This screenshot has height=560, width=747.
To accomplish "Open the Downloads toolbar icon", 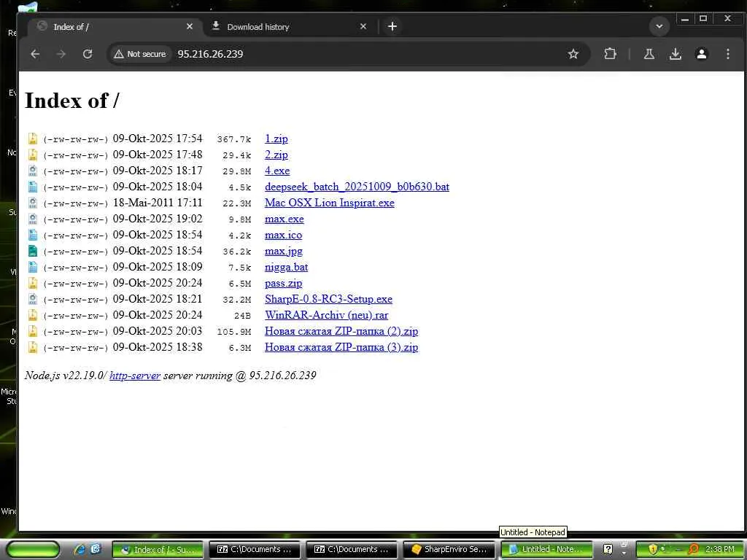I will (675, 54).
